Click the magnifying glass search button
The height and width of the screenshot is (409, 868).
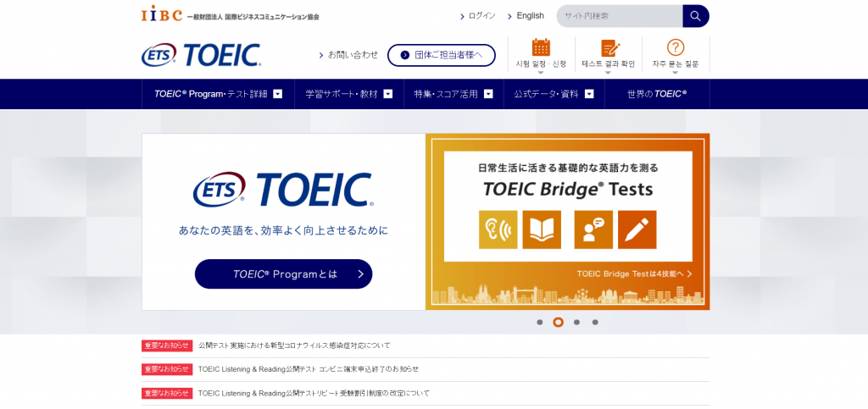pyautogui.click(x=696, y=16)
